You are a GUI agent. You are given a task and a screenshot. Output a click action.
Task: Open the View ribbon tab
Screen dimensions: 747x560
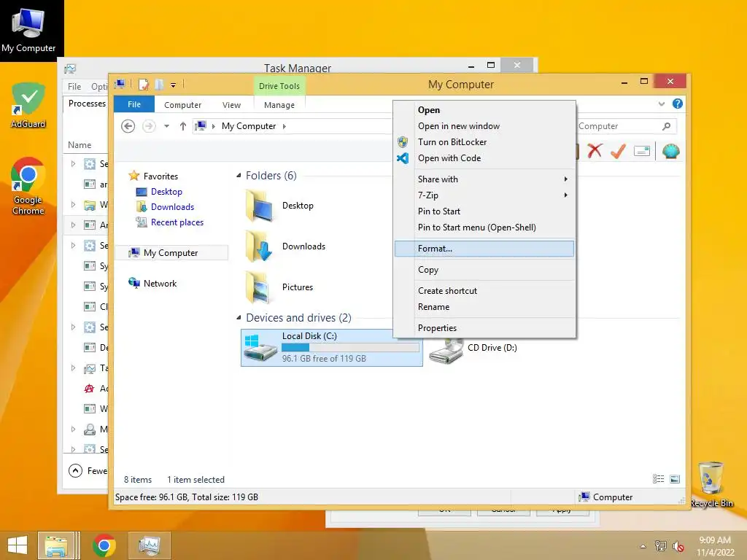(231, 105)
